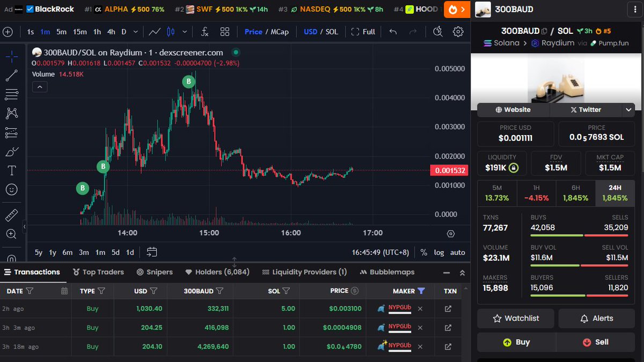Expand transactions panel with double chevron
644x362 pixels.
pos(462,272)
